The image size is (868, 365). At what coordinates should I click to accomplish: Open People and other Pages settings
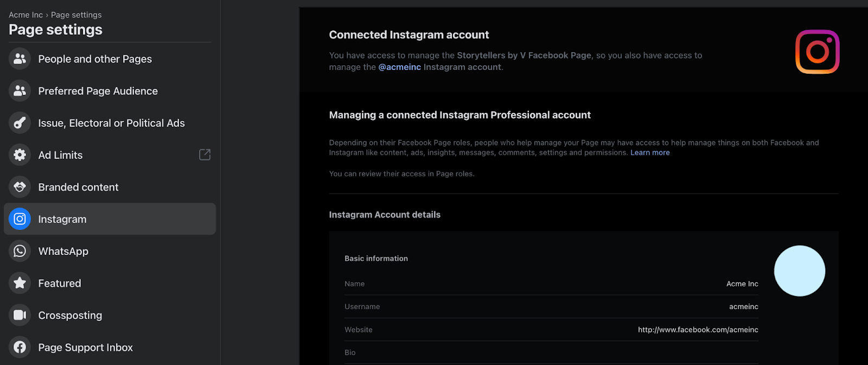[x=110, y=59]
